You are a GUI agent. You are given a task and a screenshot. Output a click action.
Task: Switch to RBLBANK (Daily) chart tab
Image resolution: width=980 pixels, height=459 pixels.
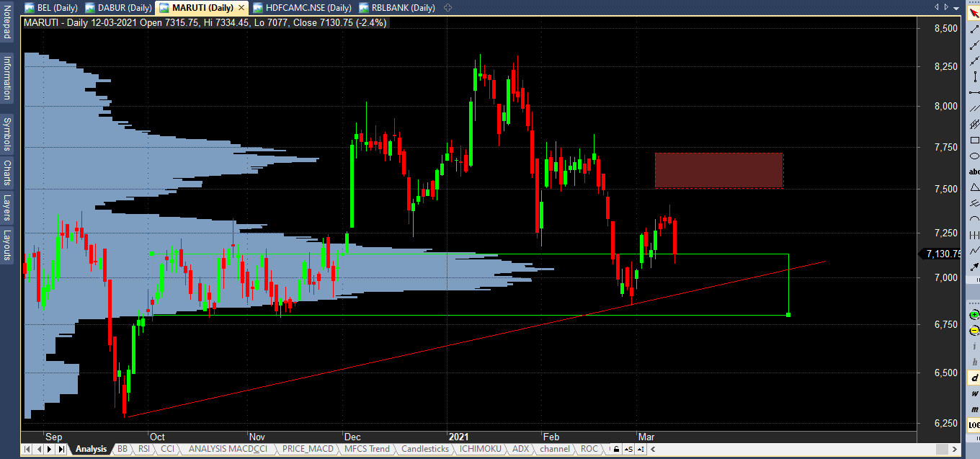click(x=397, y=7)
